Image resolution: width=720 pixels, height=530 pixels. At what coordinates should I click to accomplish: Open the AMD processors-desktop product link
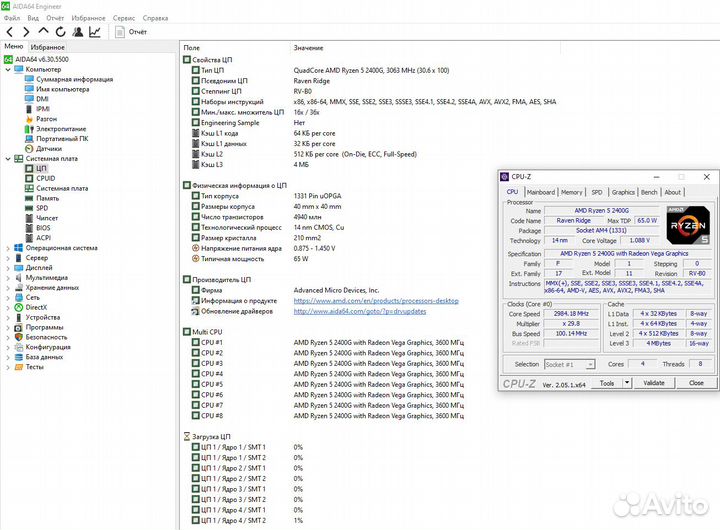point(376,301)
